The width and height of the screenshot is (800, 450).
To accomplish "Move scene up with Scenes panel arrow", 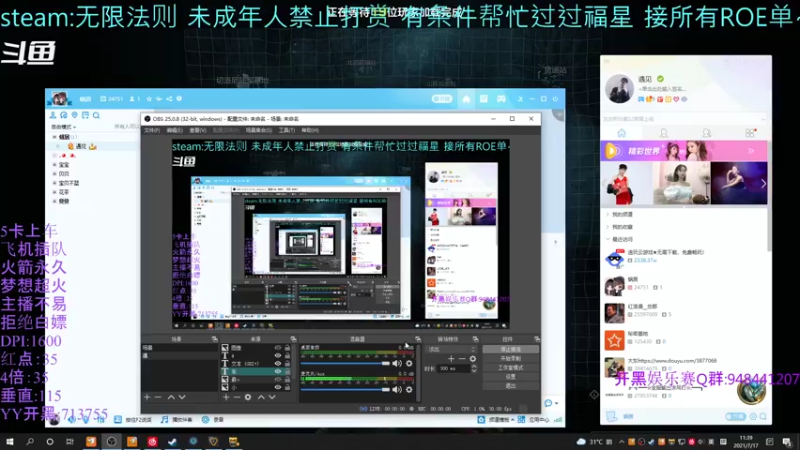I will click(x=171, y=397).
